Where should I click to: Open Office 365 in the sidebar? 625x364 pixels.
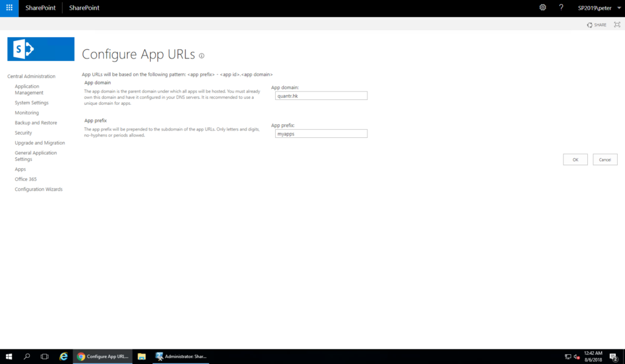(x=26, y=179)
